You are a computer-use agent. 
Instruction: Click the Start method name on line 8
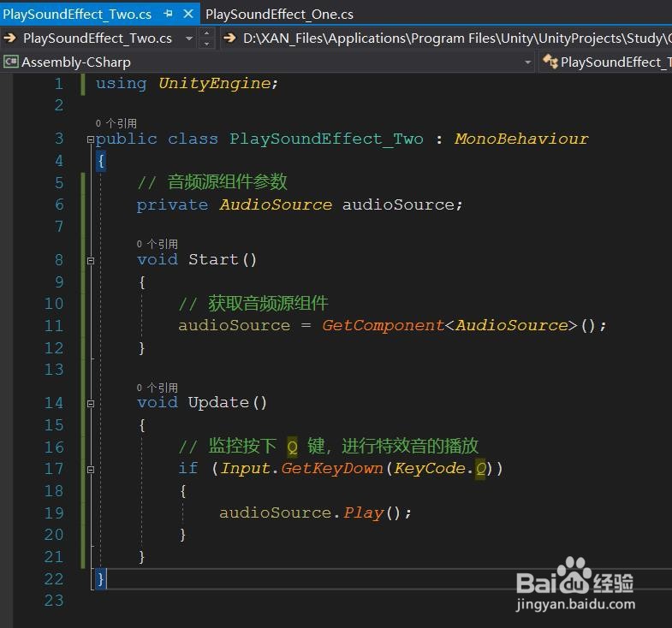(x=213, y=259)
